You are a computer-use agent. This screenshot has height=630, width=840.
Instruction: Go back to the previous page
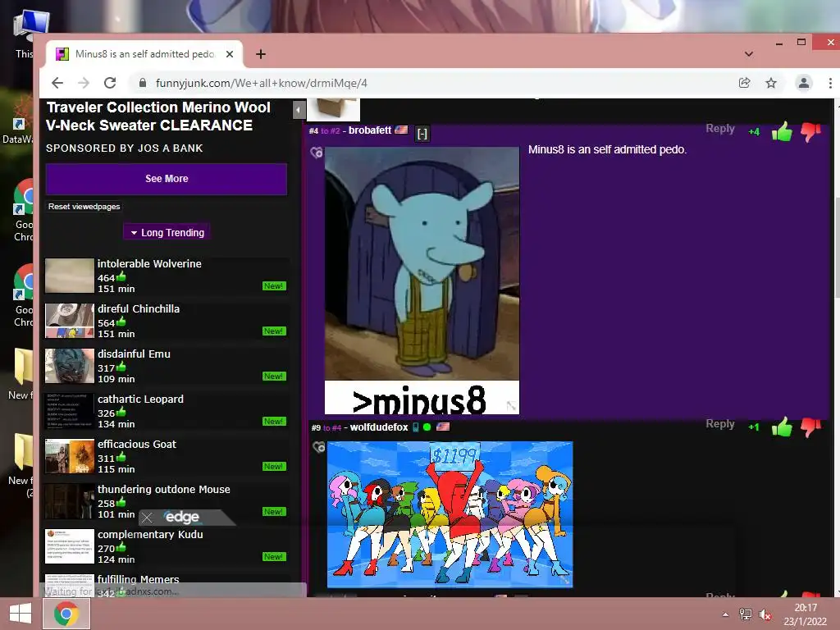pos(57,83)
